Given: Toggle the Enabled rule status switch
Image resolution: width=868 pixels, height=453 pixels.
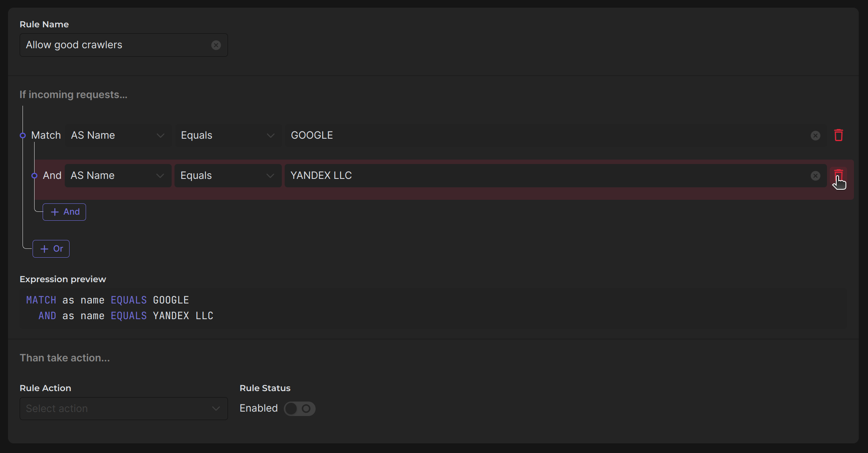Looking at the screenshot, I should pos(300,408).
